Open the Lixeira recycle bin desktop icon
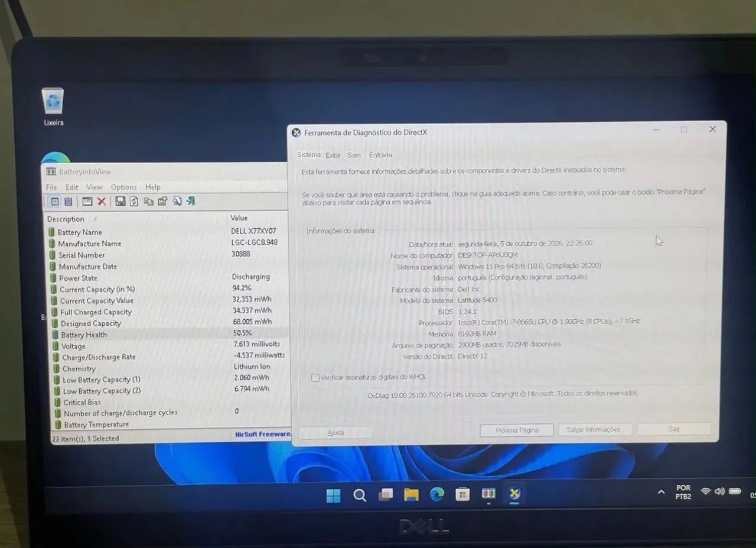This screenshot has height=548, width=756. point(53,107)
